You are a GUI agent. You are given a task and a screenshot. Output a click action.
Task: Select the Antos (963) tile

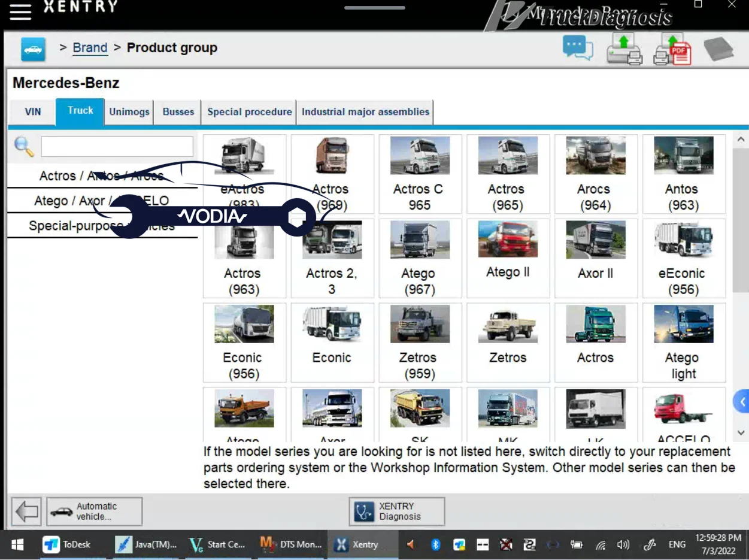click(x=684, y=174)
